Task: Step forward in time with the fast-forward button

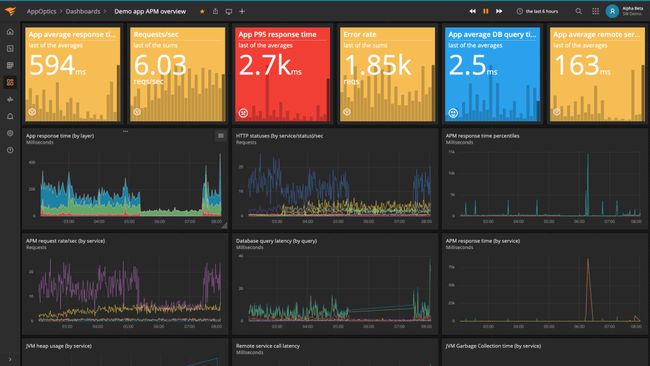Action: (499, 11)
